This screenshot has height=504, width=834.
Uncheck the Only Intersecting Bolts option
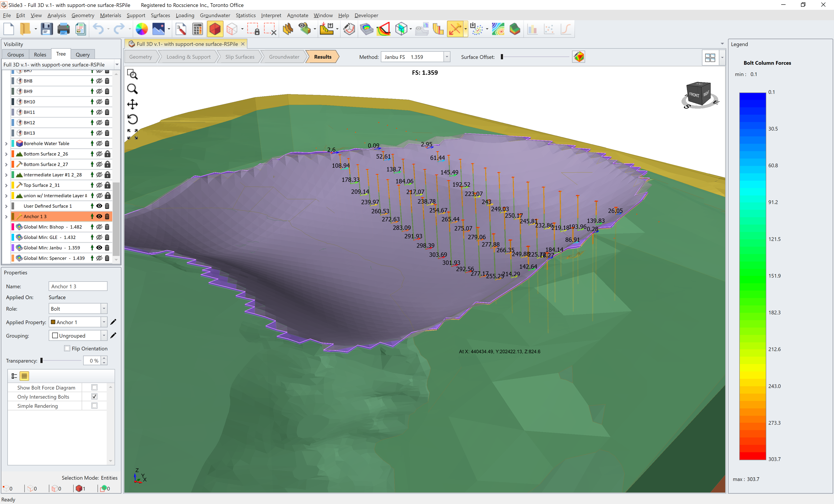click(94, 396)
